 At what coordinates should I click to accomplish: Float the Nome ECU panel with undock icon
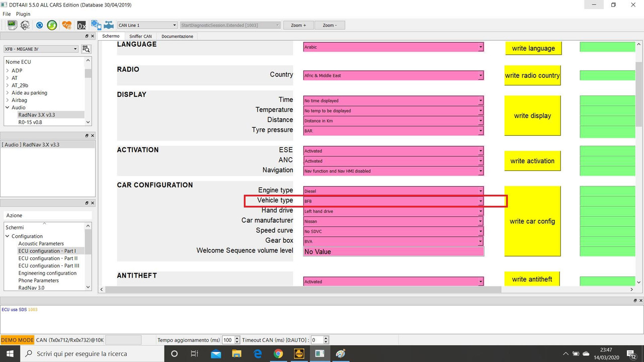pyautogui.click(x=87, y=36)
